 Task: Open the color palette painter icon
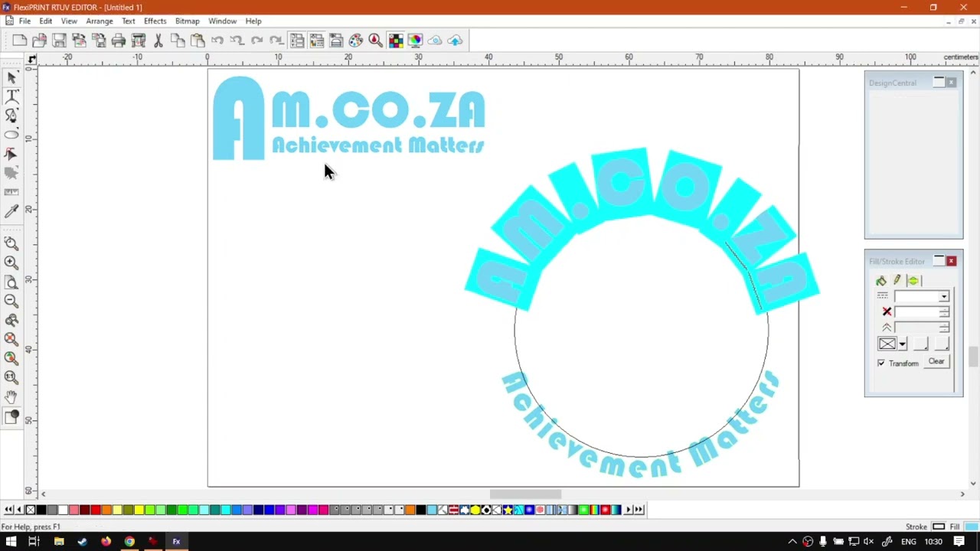tap(356, 41)
